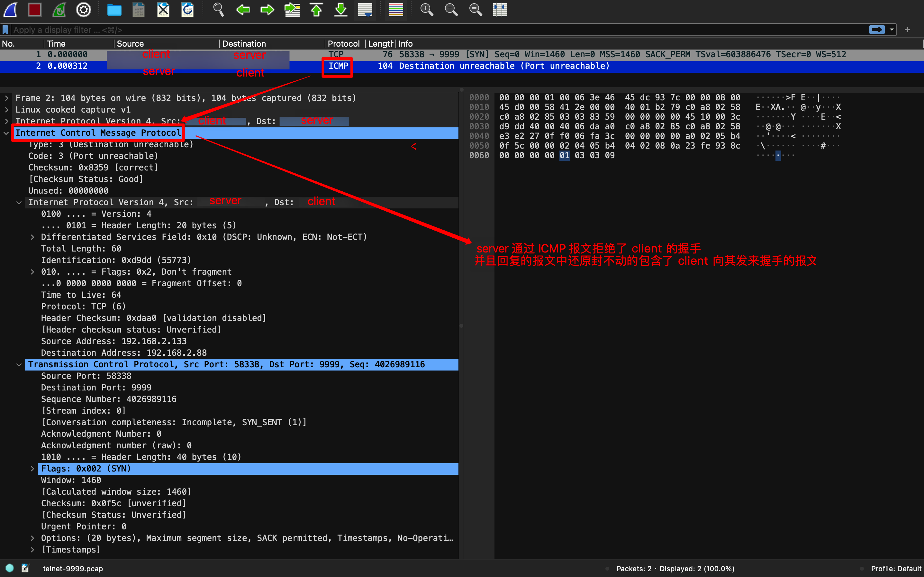This screenshot has height=577, width=924.
Task: Toggle auto-scroll during live capture
Action: tap(365, 10)
